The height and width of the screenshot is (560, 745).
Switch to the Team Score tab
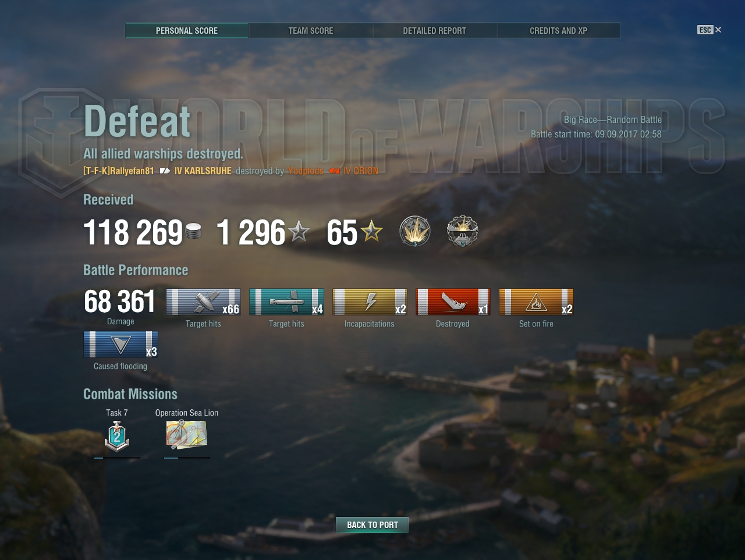pyautogui.click(x=311, y=31)
